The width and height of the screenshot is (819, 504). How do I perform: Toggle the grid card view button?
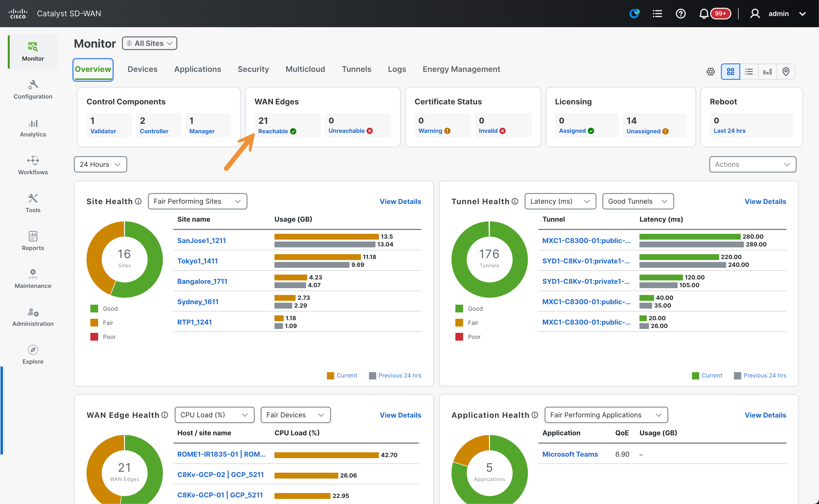pyautogui.click(x=730, y=71)
